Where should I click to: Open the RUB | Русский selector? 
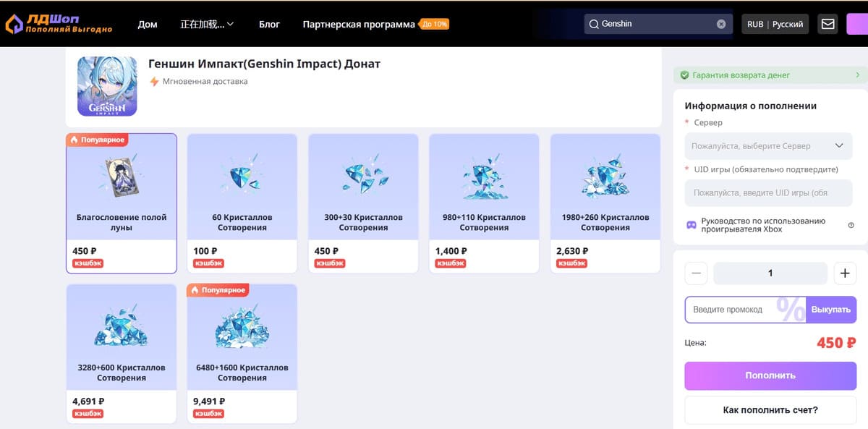coord(775,24)
